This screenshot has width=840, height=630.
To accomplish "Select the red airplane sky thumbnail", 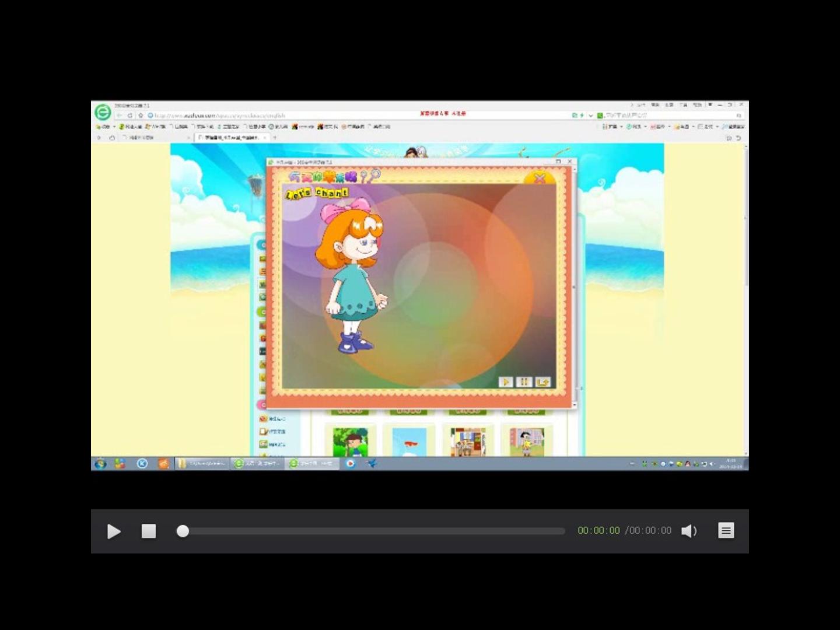I will (x=409, y=442).
